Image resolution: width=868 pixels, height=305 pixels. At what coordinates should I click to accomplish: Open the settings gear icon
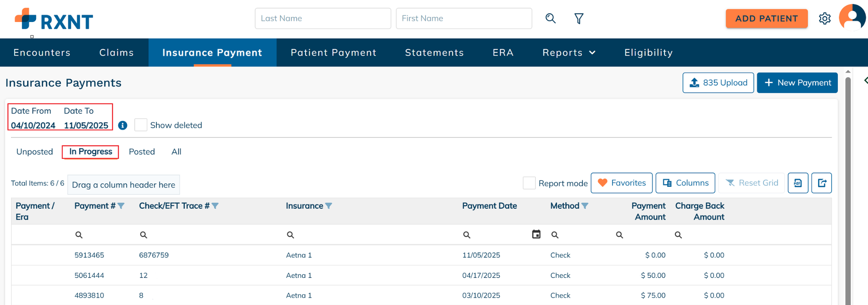[x=824, y=19]
